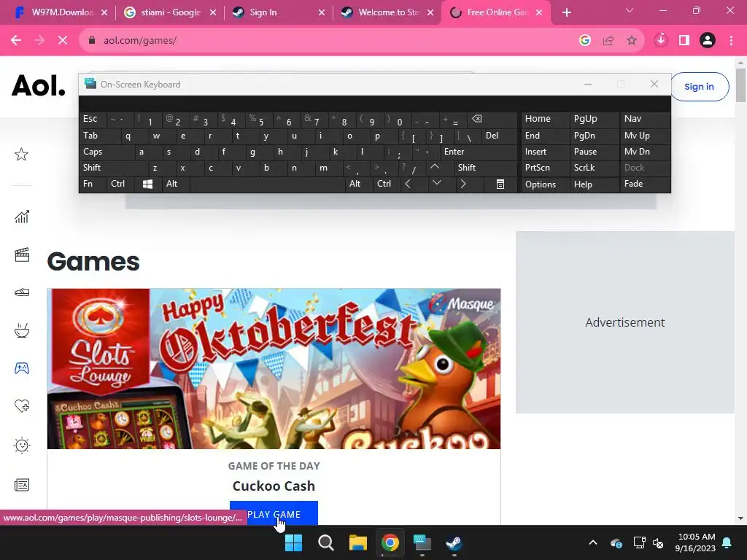Toggle the Chrome side panel icon

[684, 41]
